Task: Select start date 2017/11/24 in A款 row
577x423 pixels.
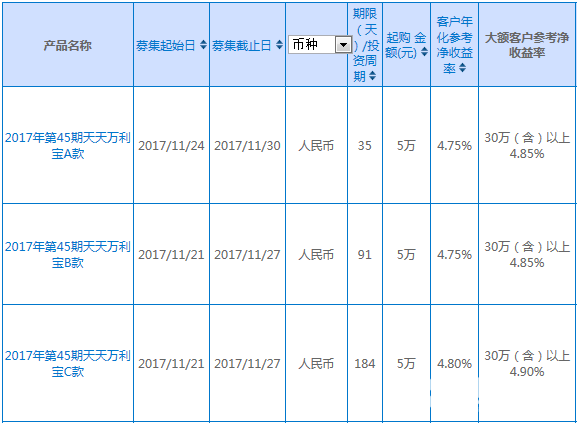Action: pyautogui.click(x=171, y=146)
